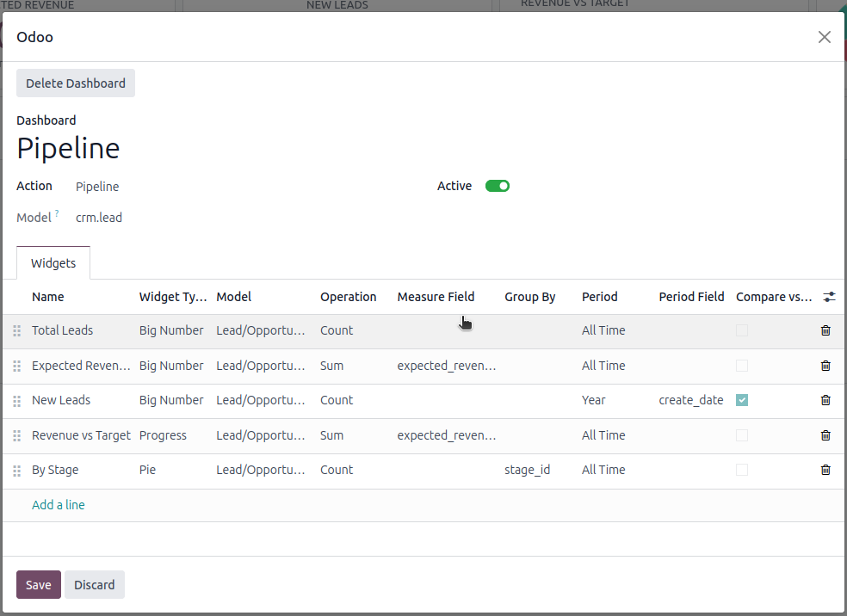Save the dashboard changes
This screenshot has width=847, height=616.
(39, 585)
